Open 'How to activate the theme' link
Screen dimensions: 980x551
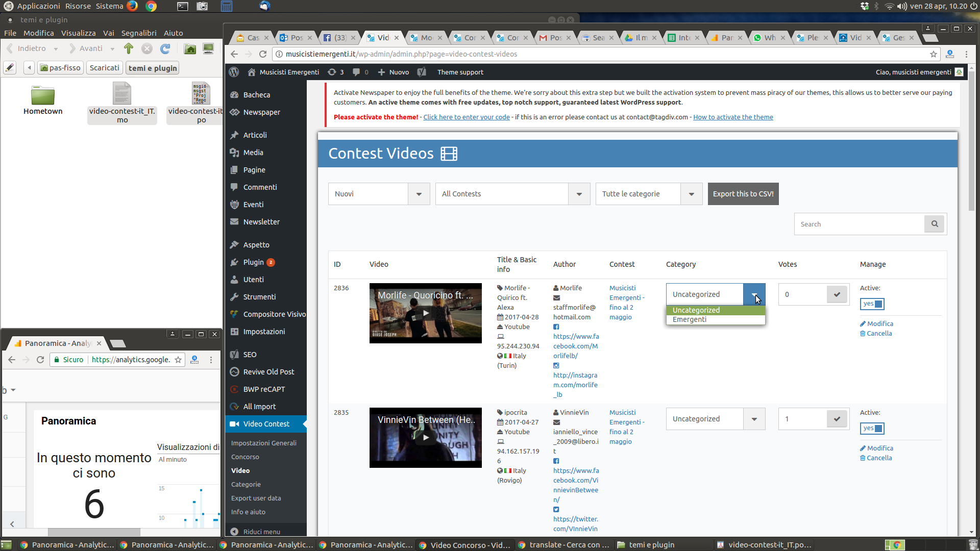tap(733, 117)
